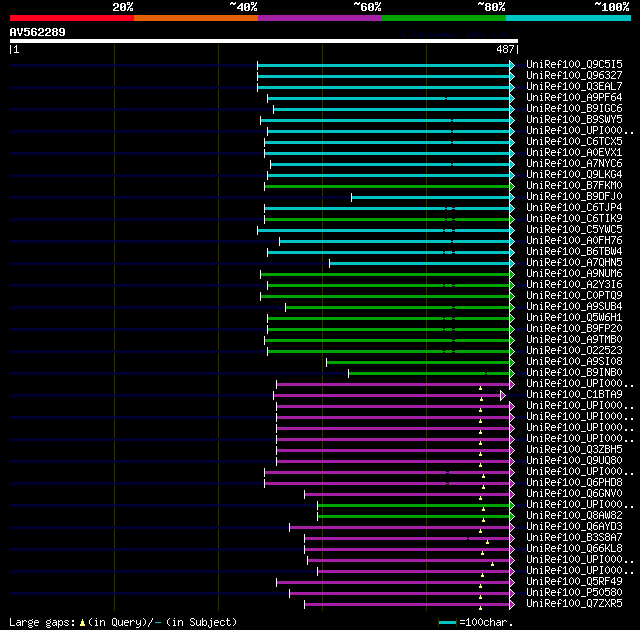Select the UniRef100_Q9UQ80 label
This screenshot has width=640, height=630.
[574, 461]
